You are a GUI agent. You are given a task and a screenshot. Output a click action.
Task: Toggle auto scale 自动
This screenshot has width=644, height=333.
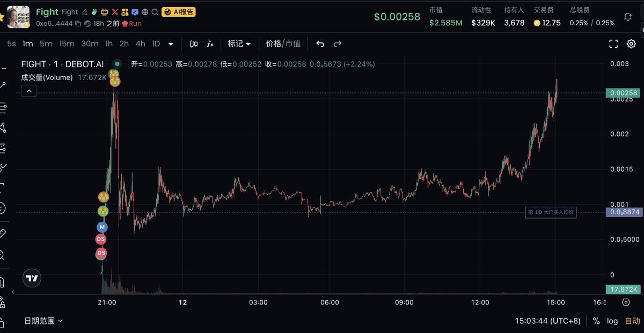pos(632,321)
